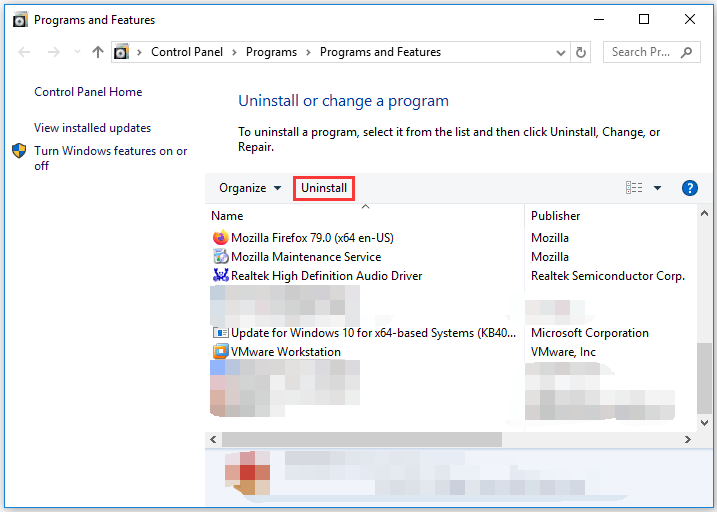Screen dimensions: 717x512
Task: Click the Realtek audio driver icon
Action: point(220,275)
